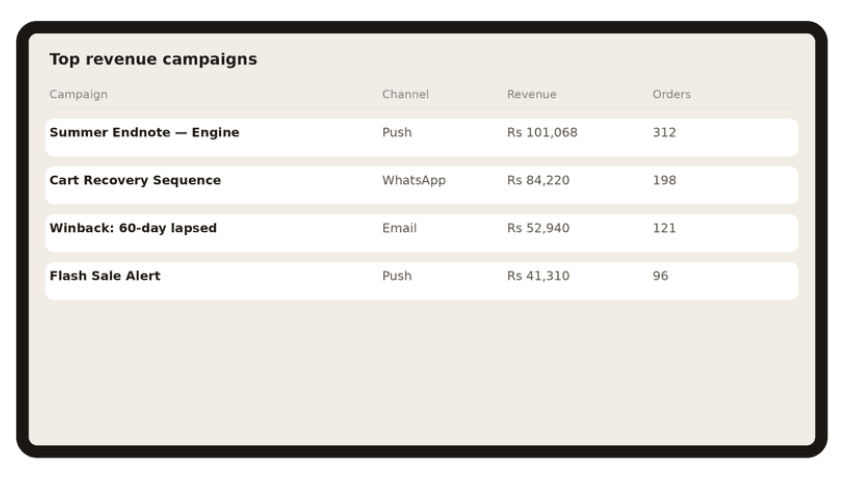
Task: Select the Rs 84,220 revenue value
Action: [538, 180]
